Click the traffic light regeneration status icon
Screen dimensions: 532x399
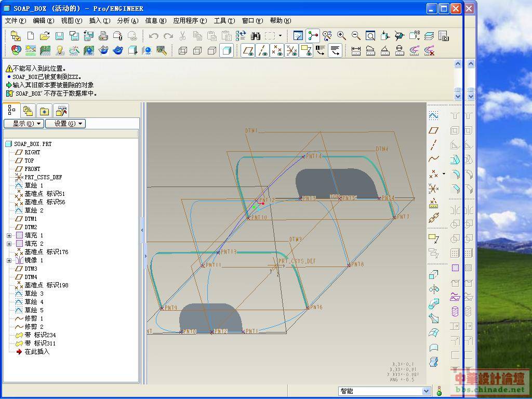click(x=440, y=391)
